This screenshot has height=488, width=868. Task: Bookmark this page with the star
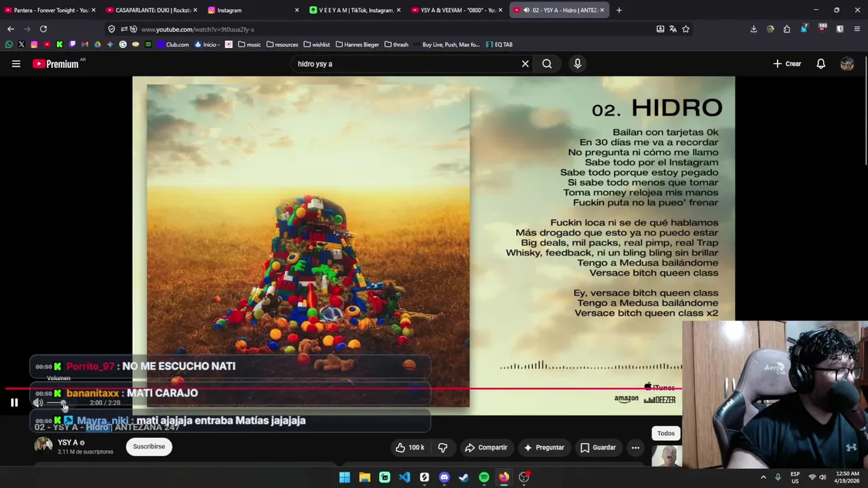pos(686,29)
